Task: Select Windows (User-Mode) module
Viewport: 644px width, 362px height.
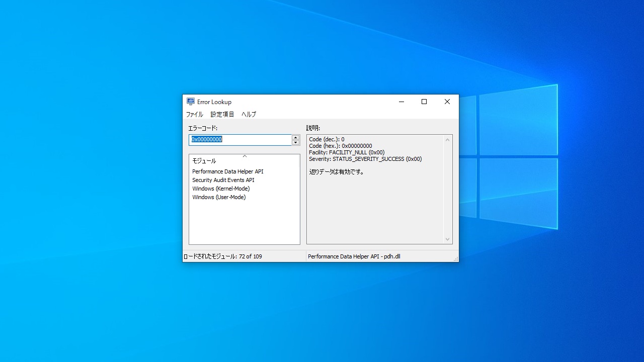Action: click(219, 197)
